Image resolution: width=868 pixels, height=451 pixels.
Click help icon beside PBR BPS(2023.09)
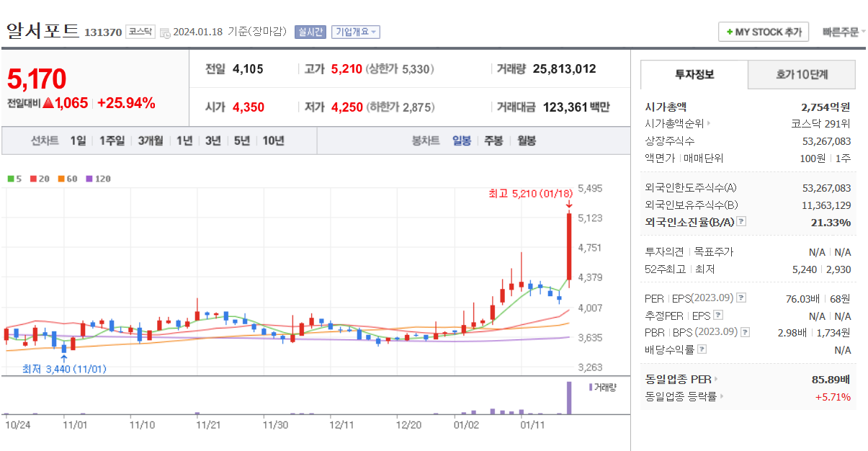tap(745, 332)
